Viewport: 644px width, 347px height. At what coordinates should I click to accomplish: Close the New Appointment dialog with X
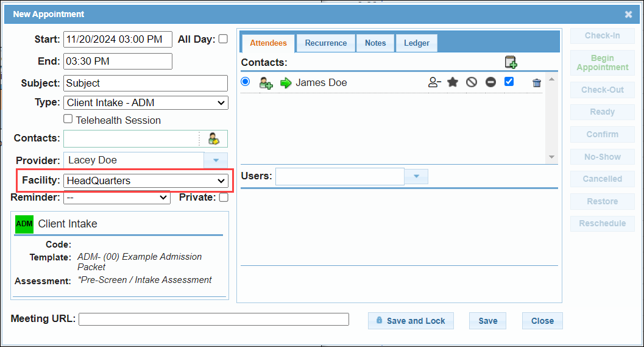tap(628, 15)
